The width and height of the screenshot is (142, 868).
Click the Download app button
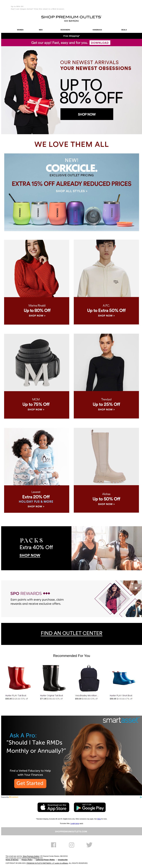point(100,43)
